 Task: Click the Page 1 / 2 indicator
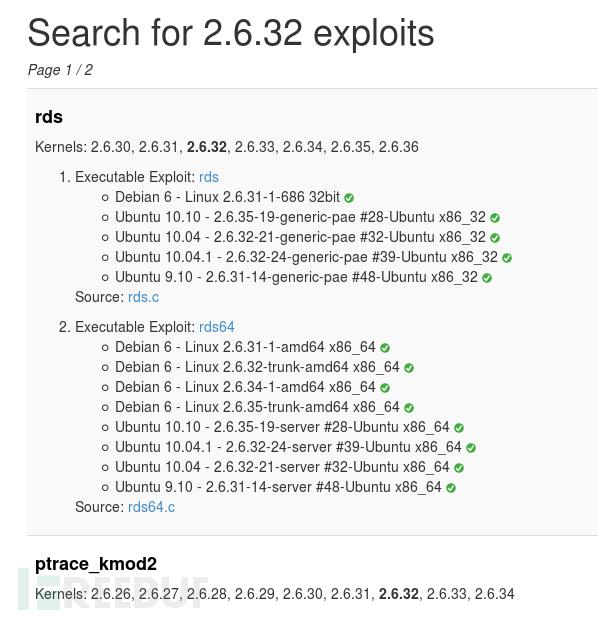(60, 70)
